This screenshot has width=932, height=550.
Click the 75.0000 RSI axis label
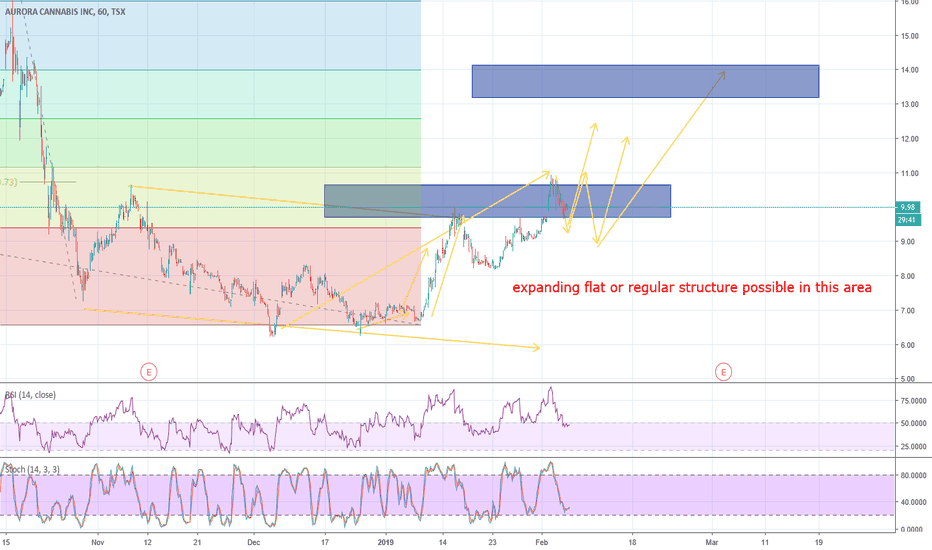[914, 401]
